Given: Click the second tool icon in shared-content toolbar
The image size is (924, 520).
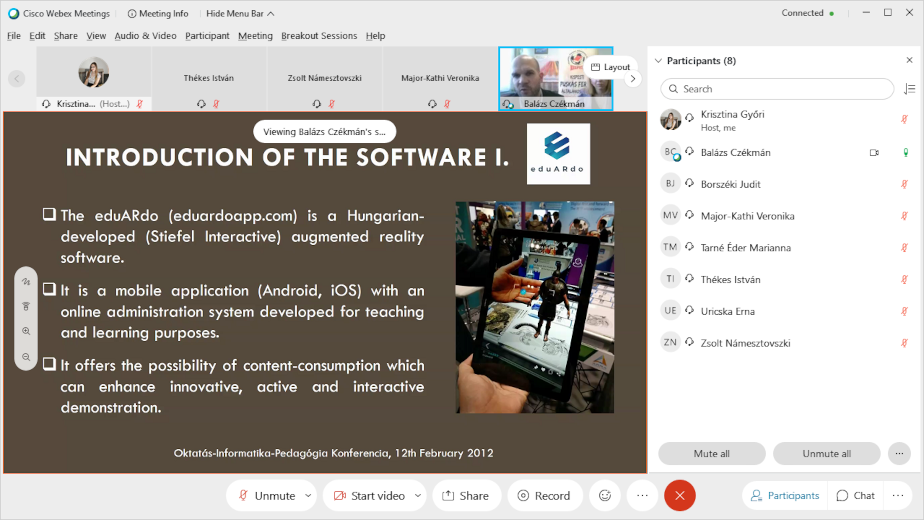Looking at the screenshot, I should (26, 306).
